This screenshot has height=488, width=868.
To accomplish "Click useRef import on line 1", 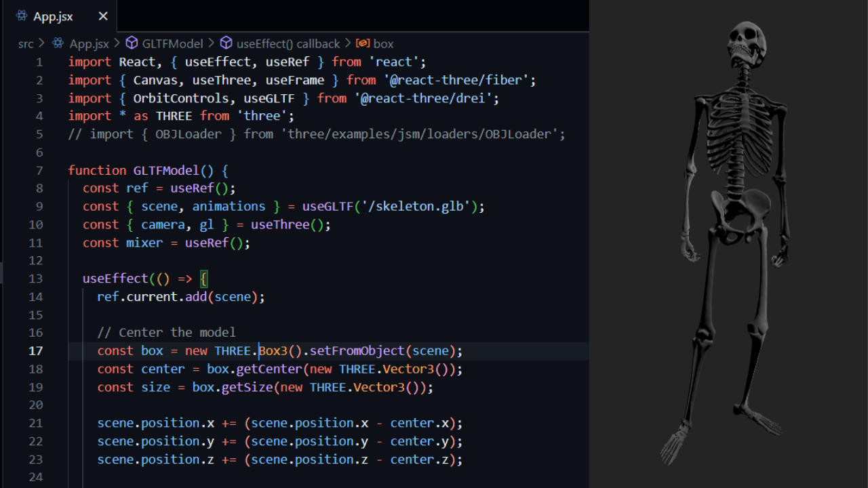I will (288, 62).
